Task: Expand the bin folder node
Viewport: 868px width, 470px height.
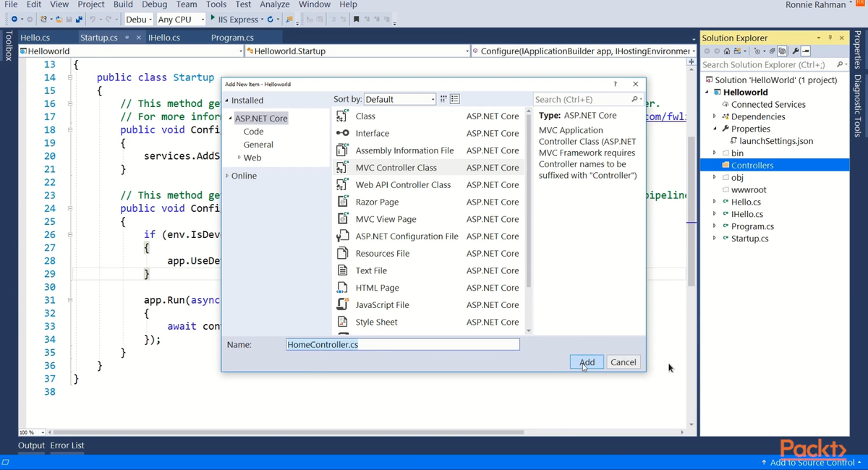Action: tap(715, 153)
